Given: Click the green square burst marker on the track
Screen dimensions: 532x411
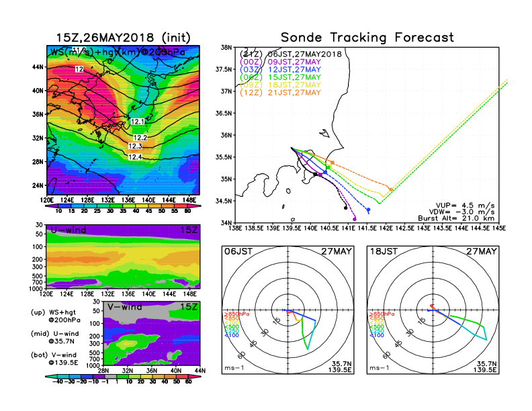Looking at the screenshot, I should click(328, 167).
